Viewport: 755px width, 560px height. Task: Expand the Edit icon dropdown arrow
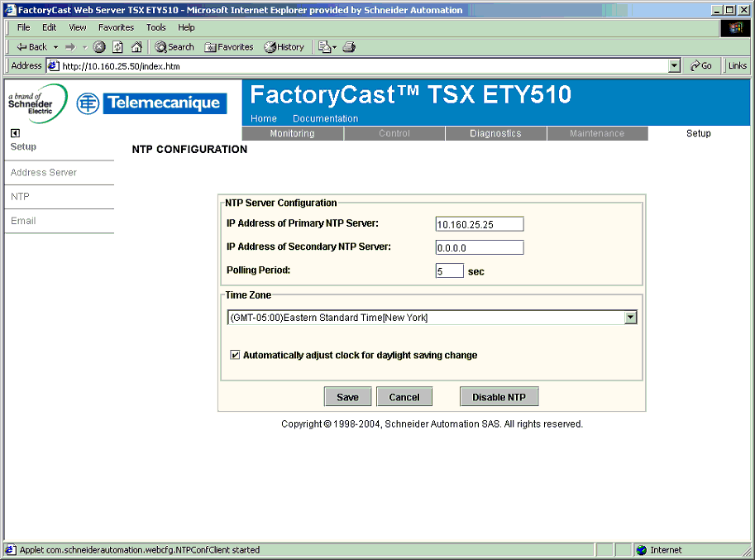pyautogui.click(x=335, y=47)
